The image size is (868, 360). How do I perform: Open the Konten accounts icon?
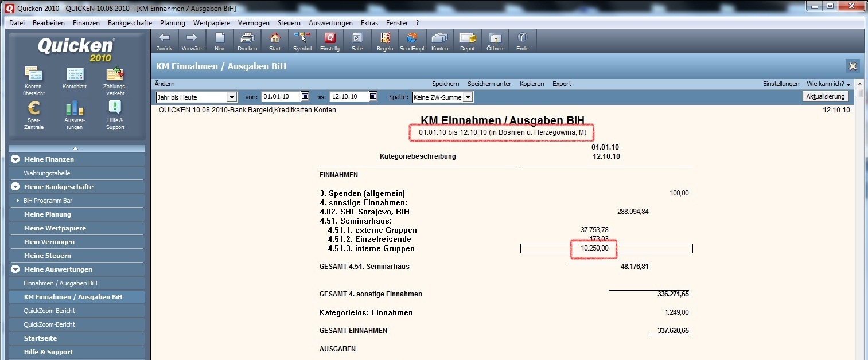(x=439, y=41)
